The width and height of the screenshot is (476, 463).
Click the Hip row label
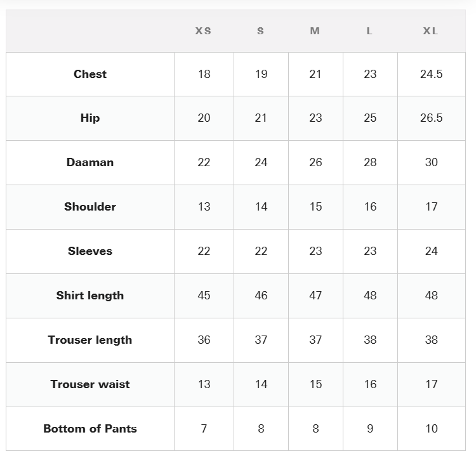[90, 118]
